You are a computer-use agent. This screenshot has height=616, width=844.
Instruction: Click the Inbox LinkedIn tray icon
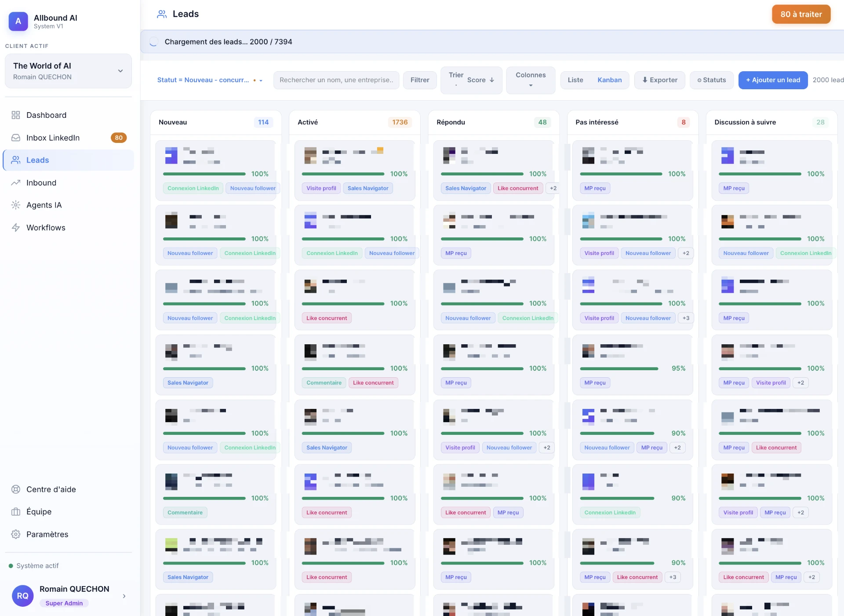pos(16,138)
